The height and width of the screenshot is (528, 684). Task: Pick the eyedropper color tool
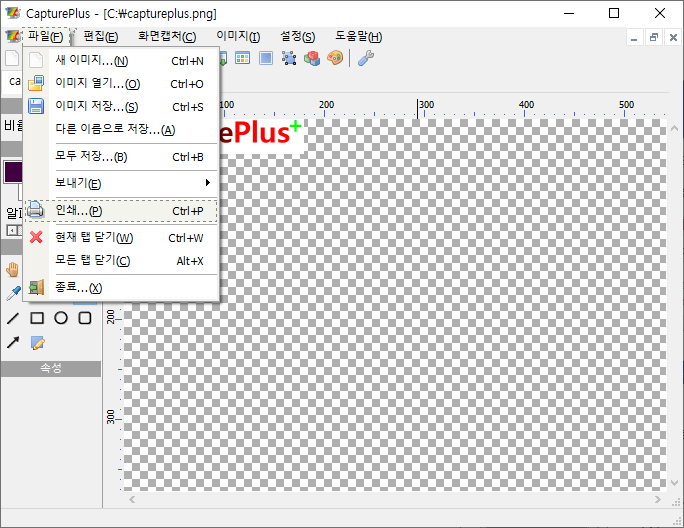coord(13,293)
